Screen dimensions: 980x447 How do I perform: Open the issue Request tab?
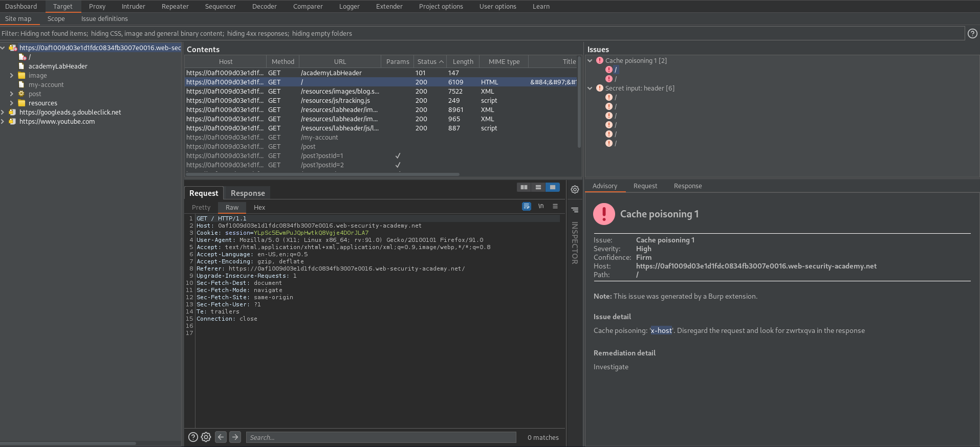pyautogui.click(x=645, y=186)
